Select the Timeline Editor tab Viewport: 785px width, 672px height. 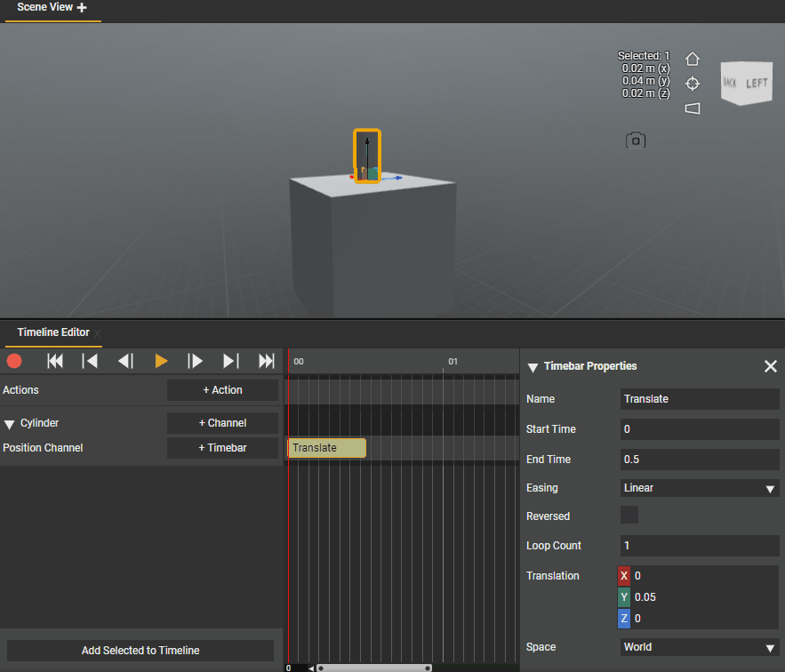coord(53,332)
